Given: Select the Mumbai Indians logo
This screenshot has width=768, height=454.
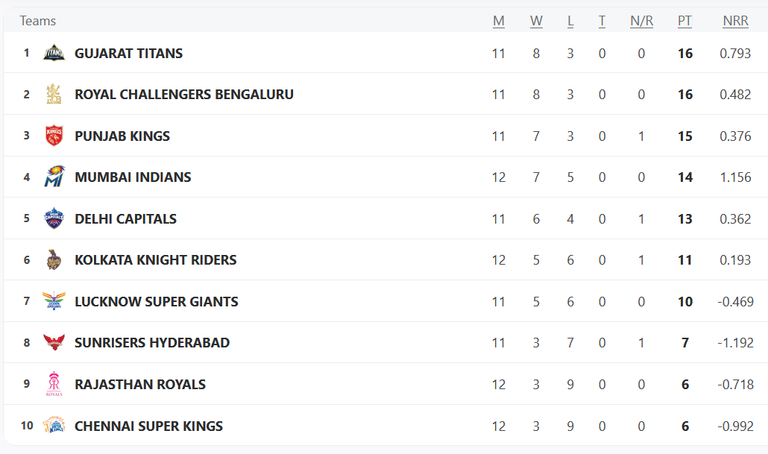Looking at the screenshot, I should [54, 177].
